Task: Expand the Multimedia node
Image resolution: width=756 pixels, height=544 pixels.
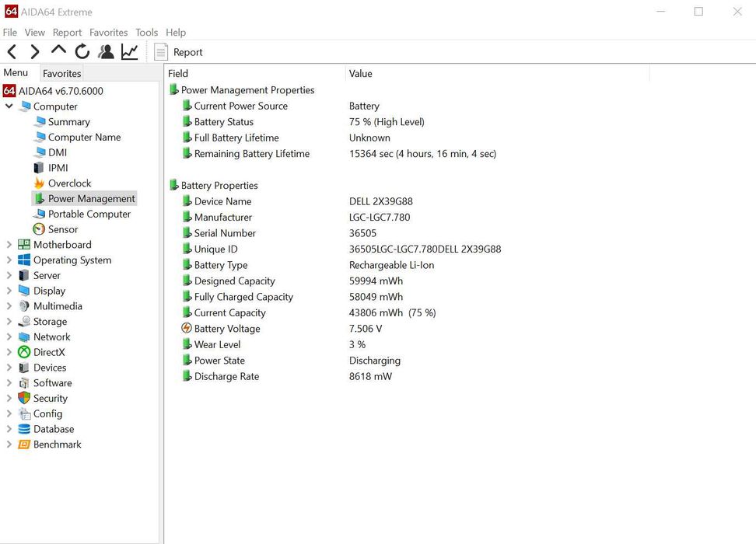Action: click(x=9, y=306)
